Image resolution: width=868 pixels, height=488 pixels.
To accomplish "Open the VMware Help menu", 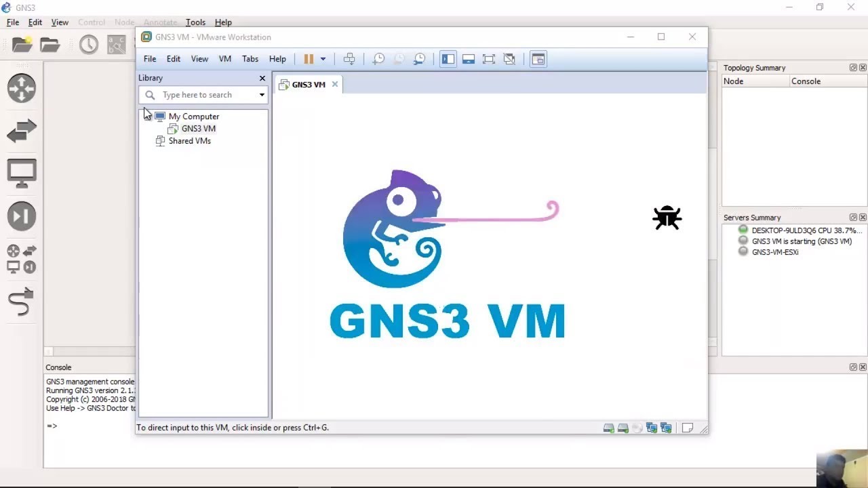I will click(277, 59).
